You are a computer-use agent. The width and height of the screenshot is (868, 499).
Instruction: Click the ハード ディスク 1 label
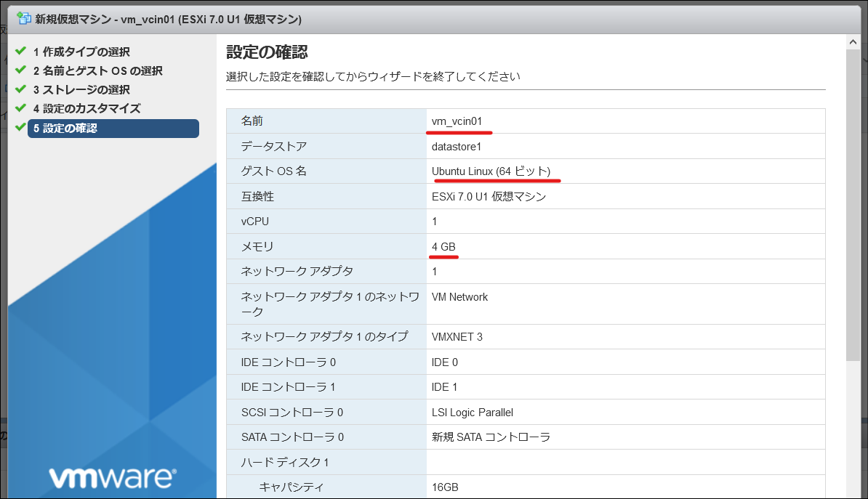[x=284, y=463]
